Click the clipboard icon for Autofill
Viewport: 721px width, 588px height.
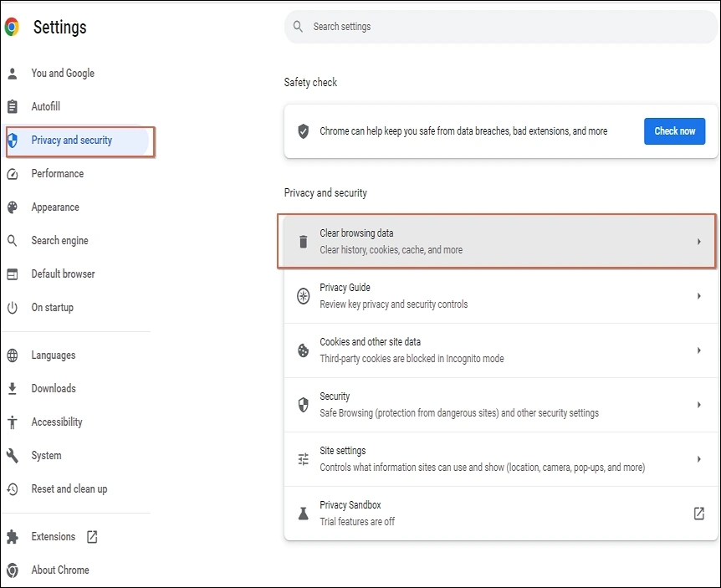[13, 107]
